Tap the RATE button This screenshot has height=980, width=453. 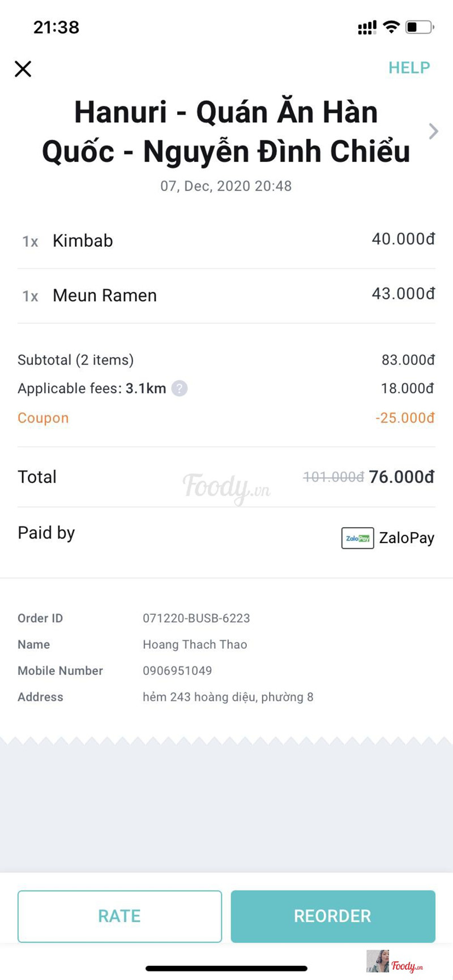[x=119, y=916]
